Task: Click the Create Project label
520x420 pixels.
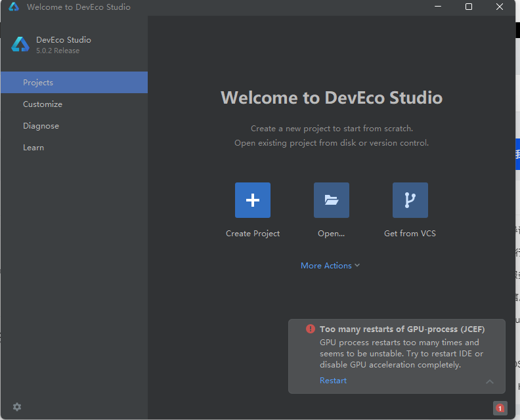Action: 253,234
